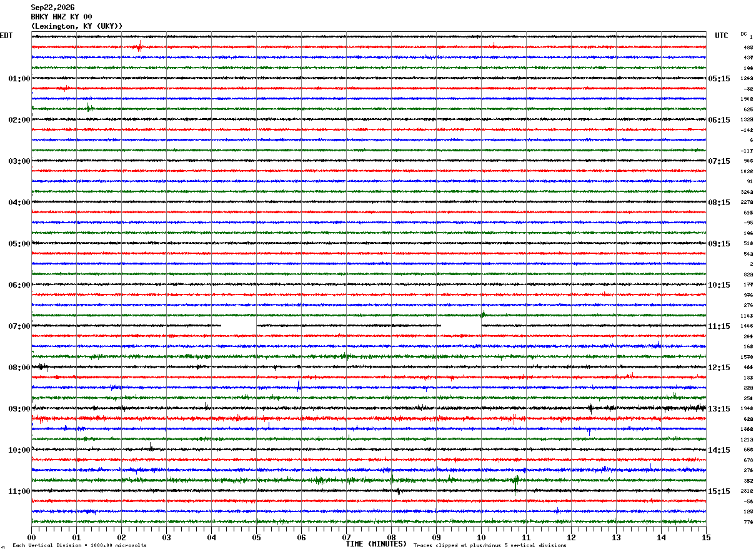
Task: Click the EDT timezone label
Action: 6,36
